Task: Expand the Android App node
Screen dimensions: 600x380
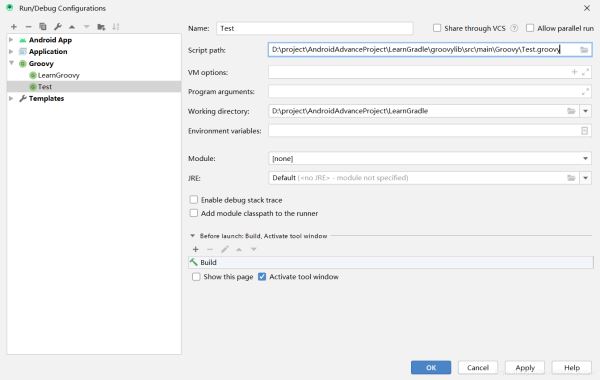Action: pos(11,40)
